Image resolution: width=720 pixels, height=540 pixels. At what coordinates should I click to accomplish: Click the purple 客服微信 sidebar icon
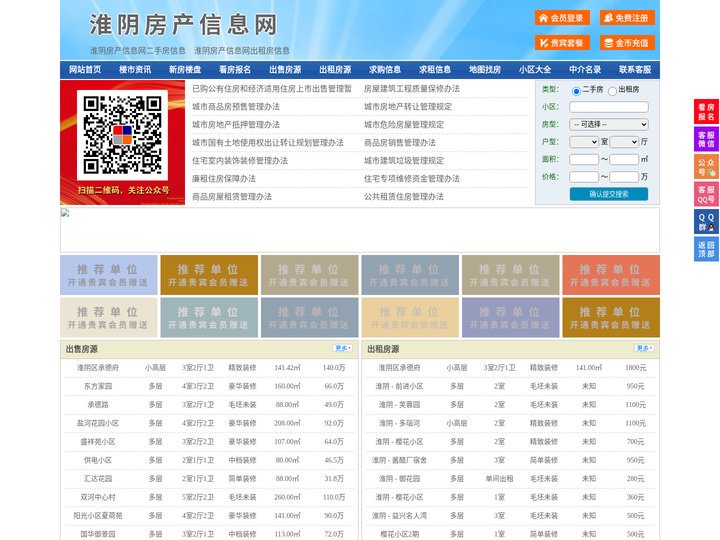tap(706, 139)
